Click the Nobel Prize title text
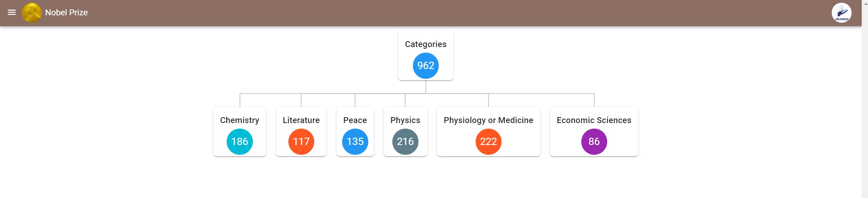 tap(66, 13)
